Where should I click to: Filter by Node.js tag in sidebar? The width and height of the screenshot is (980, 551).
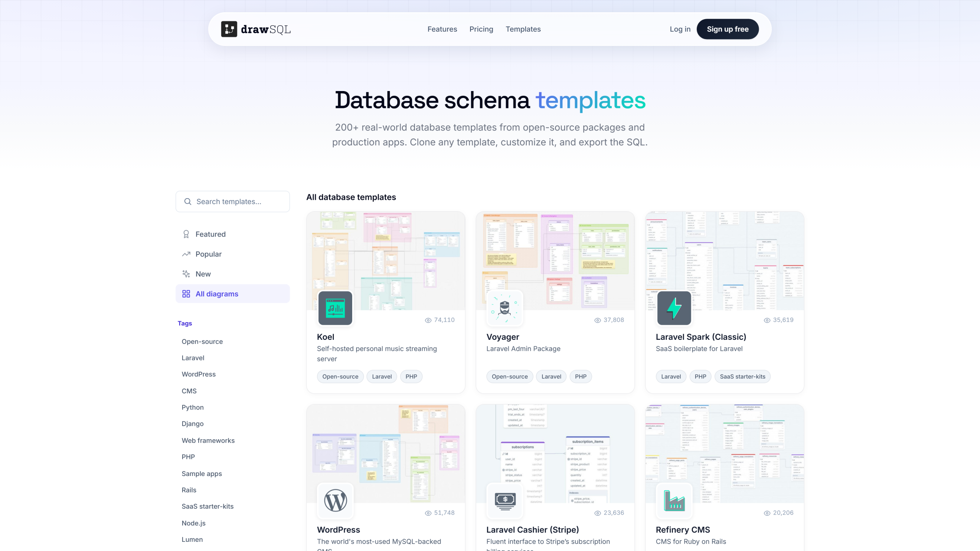pyautogui.click(x=194, y=523)
